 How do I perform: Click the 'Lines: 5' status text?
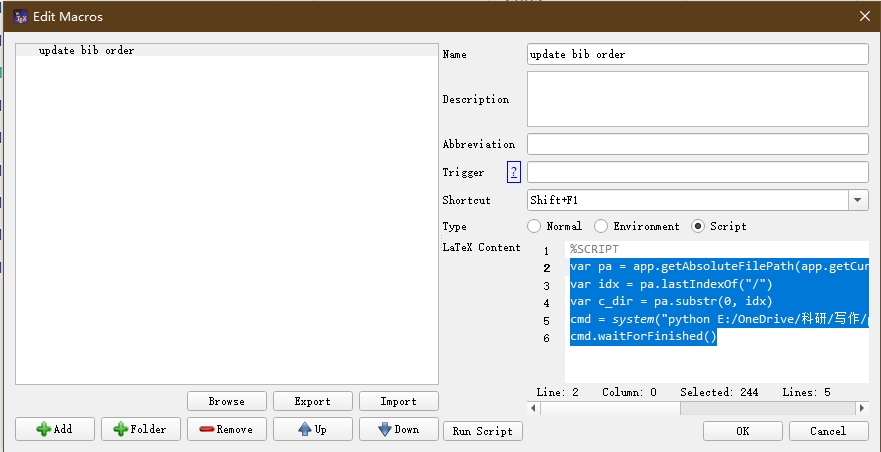click(806, 392)
